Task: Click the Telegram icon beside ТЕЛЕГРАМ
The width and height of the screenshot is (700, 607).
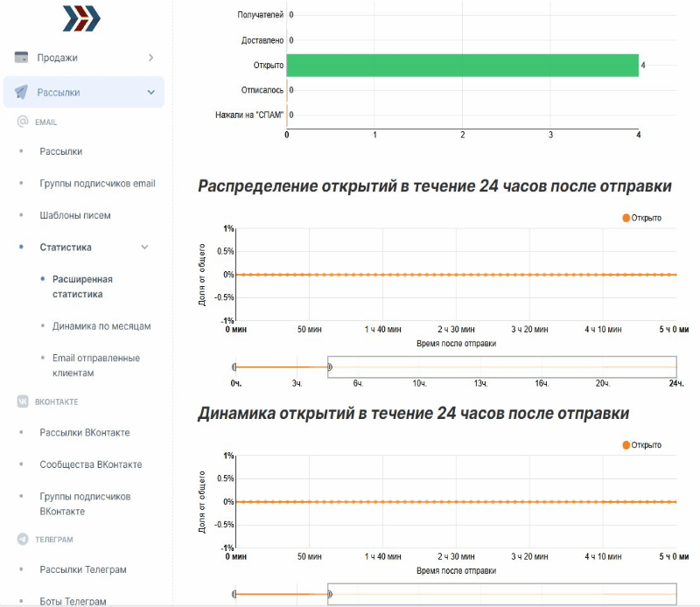Action: pos(22,540)
